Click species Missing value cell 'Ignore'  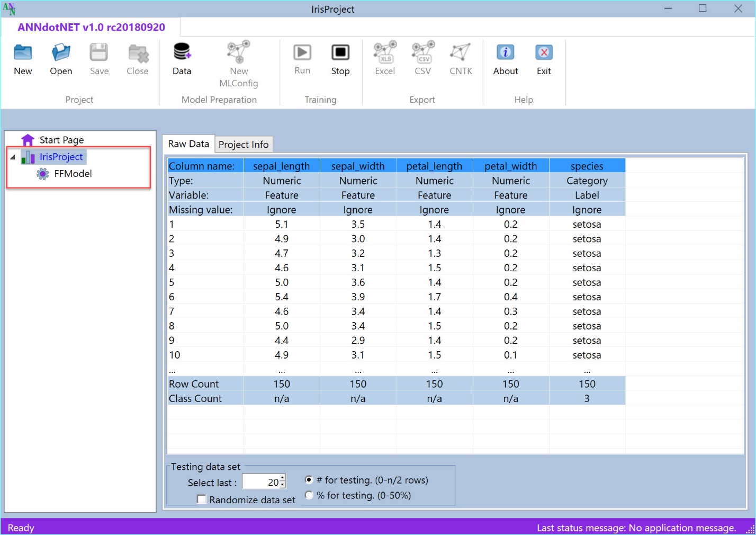click(x=587, y=210)
